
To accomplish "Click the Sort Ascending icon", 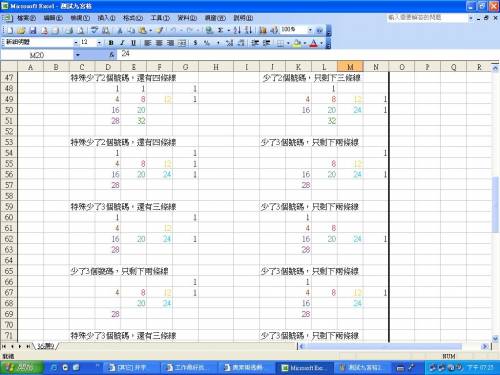I will (x=237, y=30).
